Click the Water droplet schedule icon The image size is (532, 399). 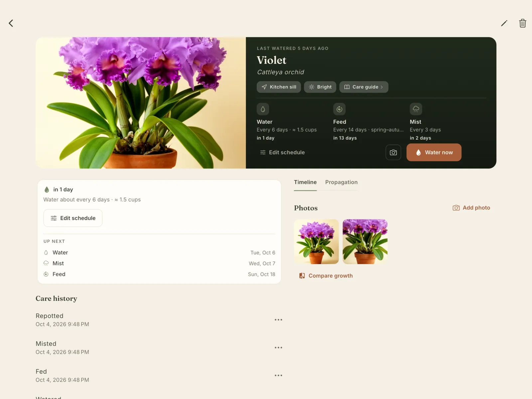tap(263, 109)
